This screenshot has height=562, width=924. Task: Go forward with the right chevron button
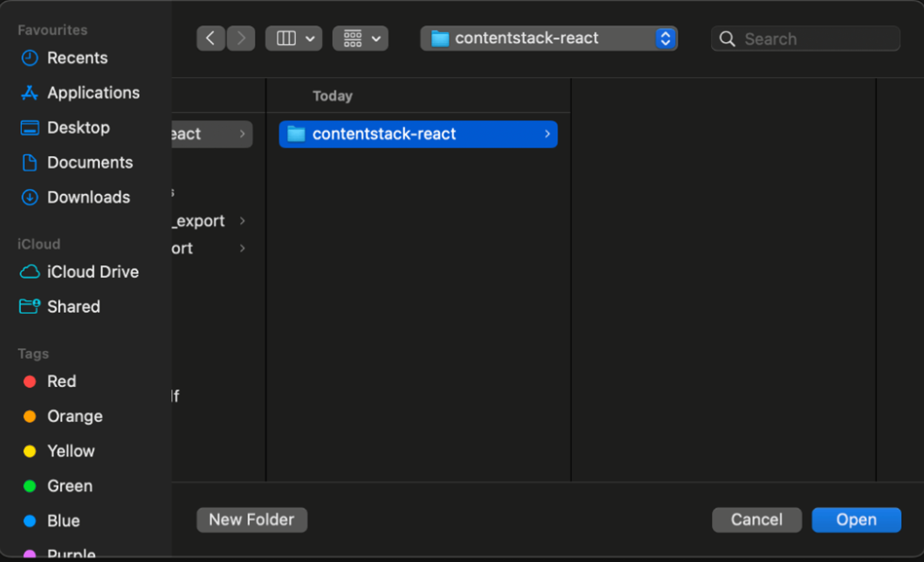tap(241, 38)
